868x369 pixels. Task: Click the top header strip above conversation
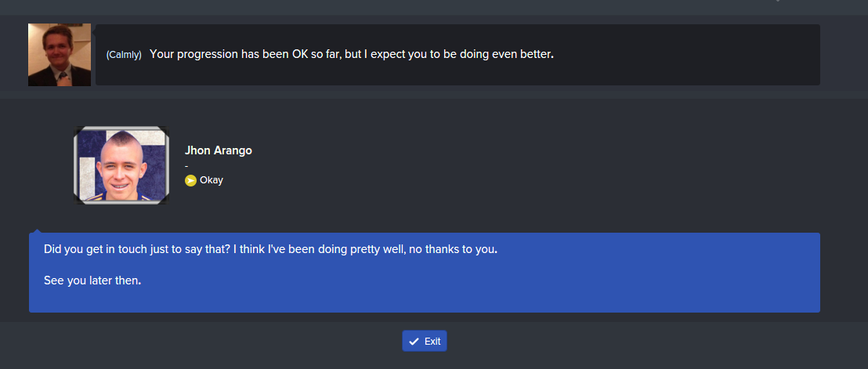392,7
